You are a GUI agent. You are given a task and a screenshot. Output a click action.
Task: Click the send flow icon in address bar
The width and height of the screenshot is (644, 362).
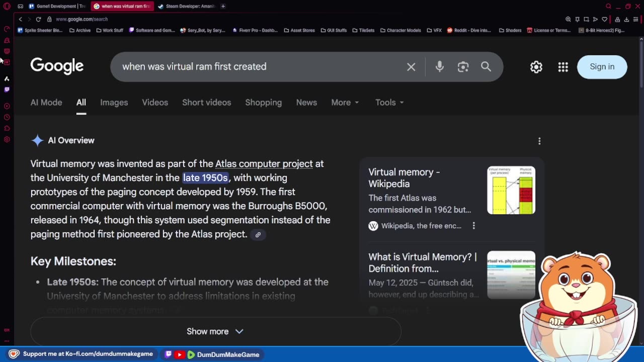click(595, 19)
